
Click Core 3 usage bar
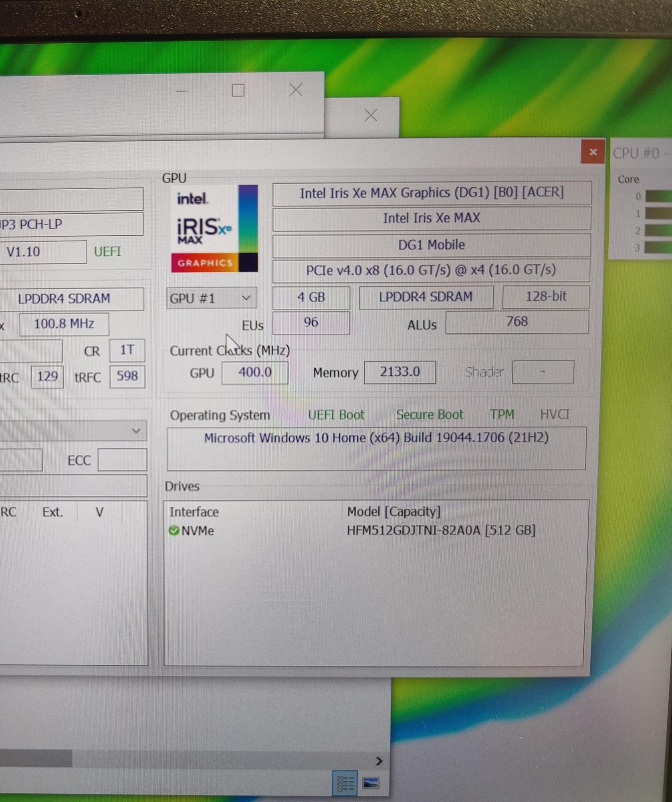pos(658,247)
